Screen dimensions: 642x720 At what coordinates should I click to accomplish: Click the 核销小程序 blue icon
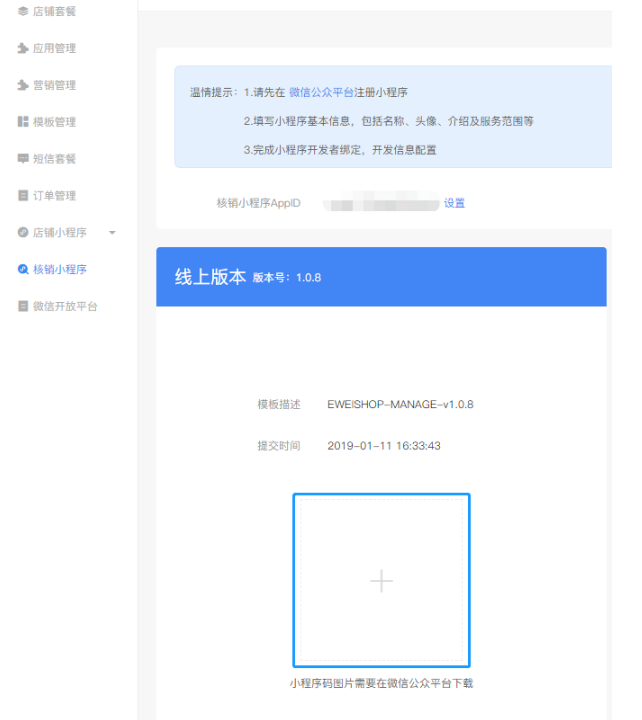(x=23, y=269)
